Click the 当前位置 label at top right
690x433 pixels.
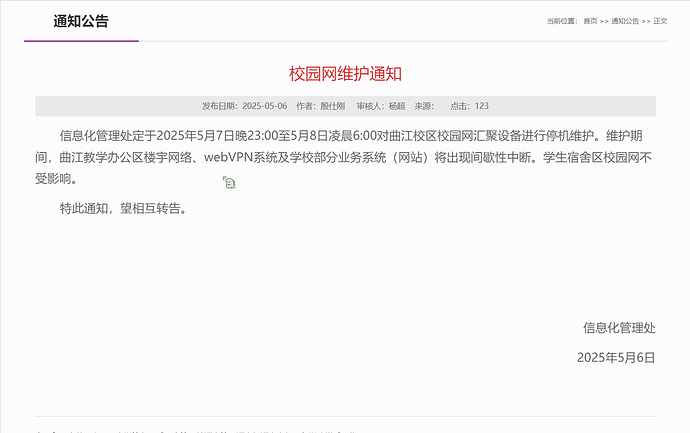[x=561, y=21]
